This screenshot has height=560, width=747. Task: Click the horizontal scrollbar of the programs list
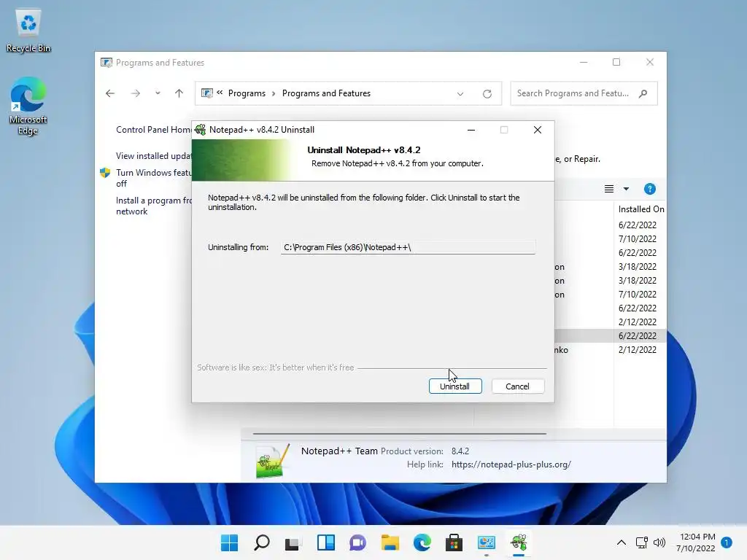pos(399,434)
